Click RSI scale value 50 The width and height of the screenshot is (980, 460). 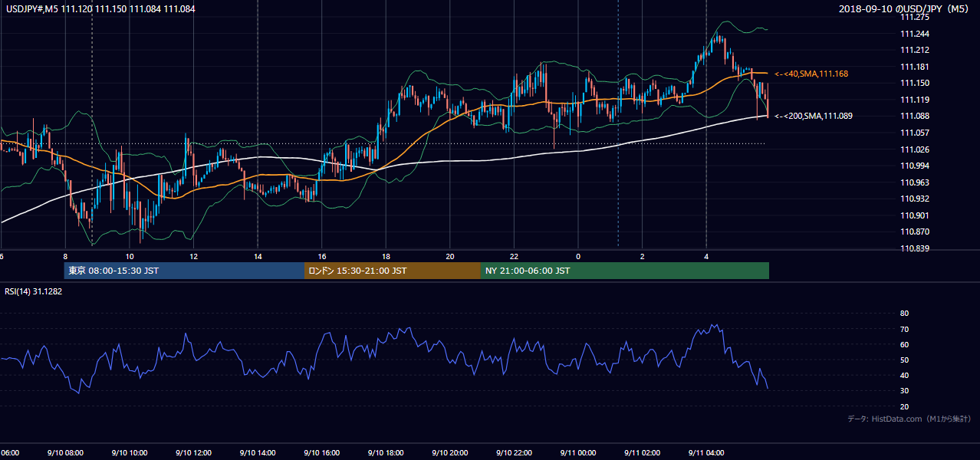point(905,360)
